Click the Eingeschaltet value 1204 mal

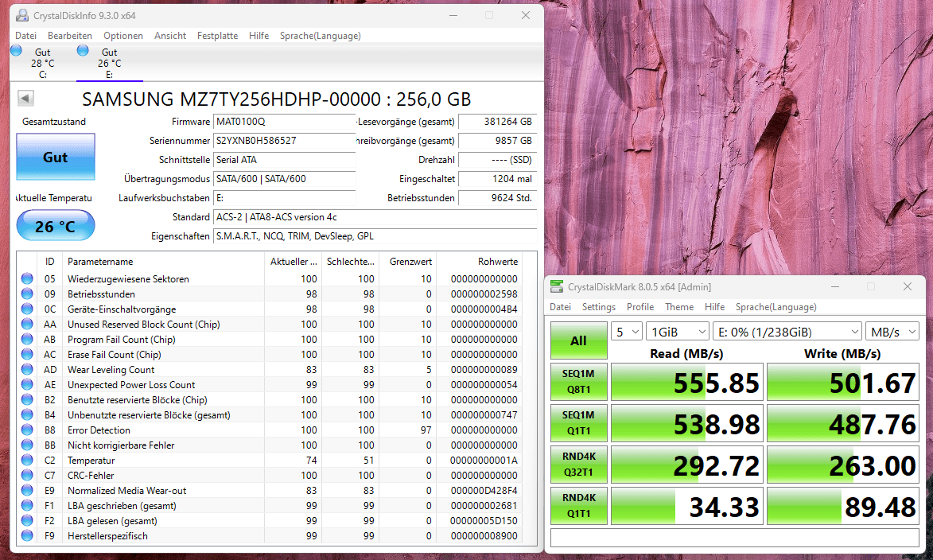497,178
